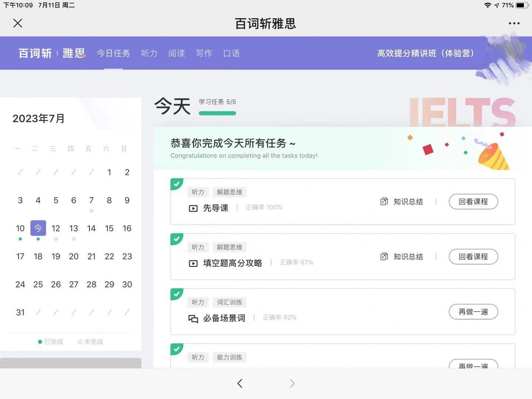This screenshot has width=532, height=399.
Task: Select July 10 in the calendar
Action: tap(20, 228)
